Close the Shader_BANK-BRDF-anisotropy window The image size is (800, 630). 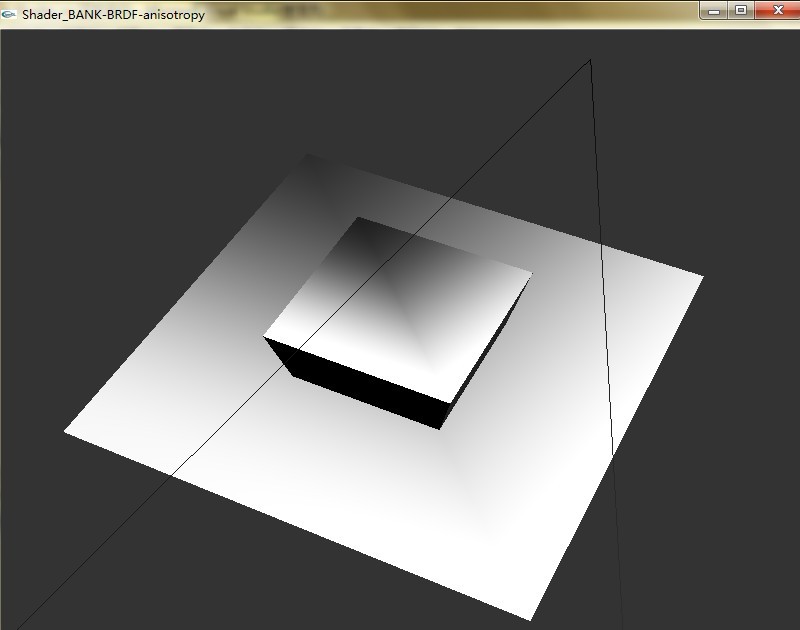pyautogui.click(x=777, y=11)
